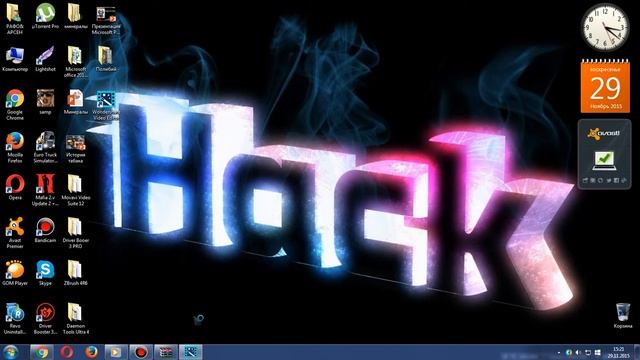Click the Facebook icon in Avast gadget
The image size is (640, 360).
point(616,180)
